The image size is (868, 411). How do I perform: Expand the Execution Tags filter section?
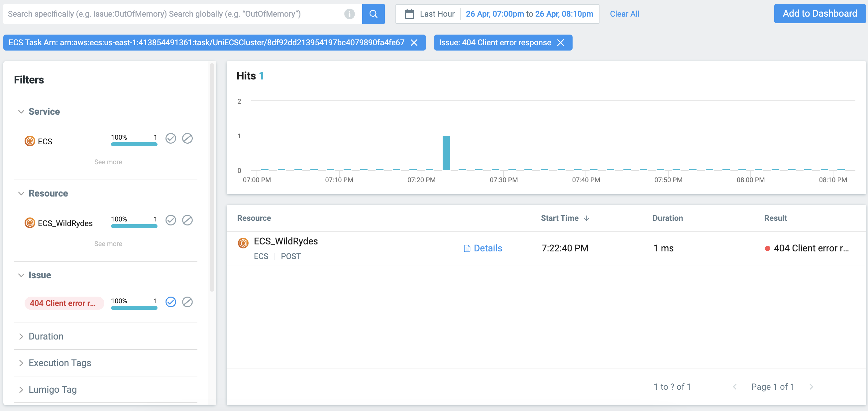21,363
